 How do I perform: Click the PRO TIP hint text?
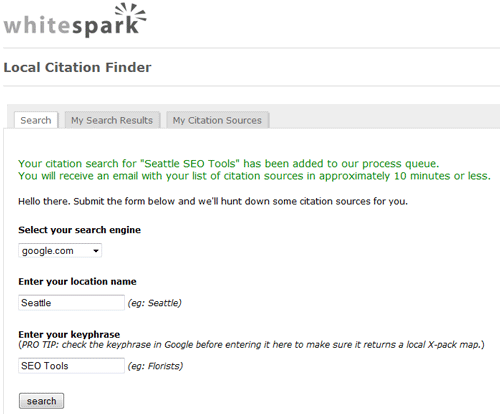pos(251,345)
